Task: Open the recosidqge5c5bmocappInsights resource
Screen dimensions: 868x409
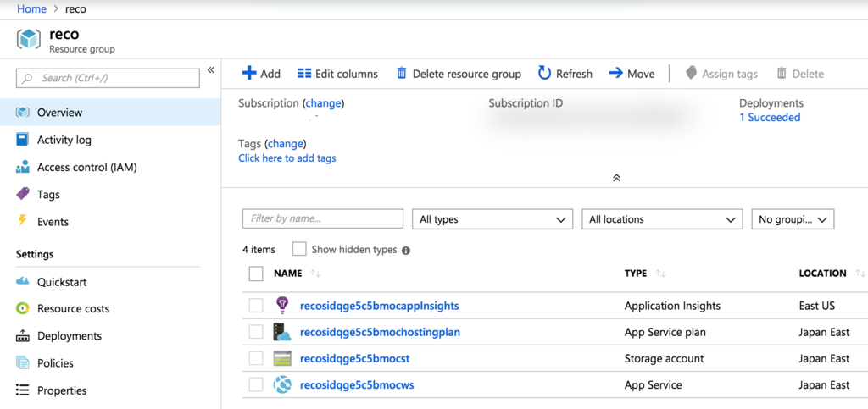Action: pyautogui.click(x=379, y=305)
